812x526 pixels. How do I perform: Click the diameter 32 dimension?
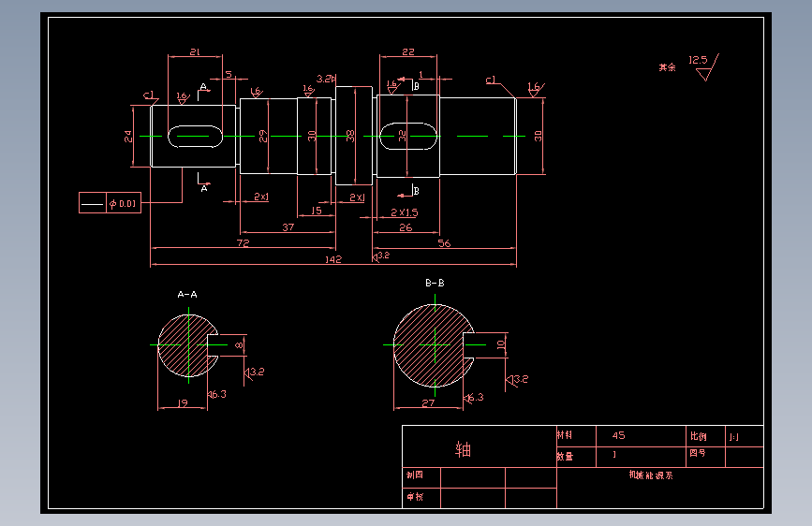(403, 136)
